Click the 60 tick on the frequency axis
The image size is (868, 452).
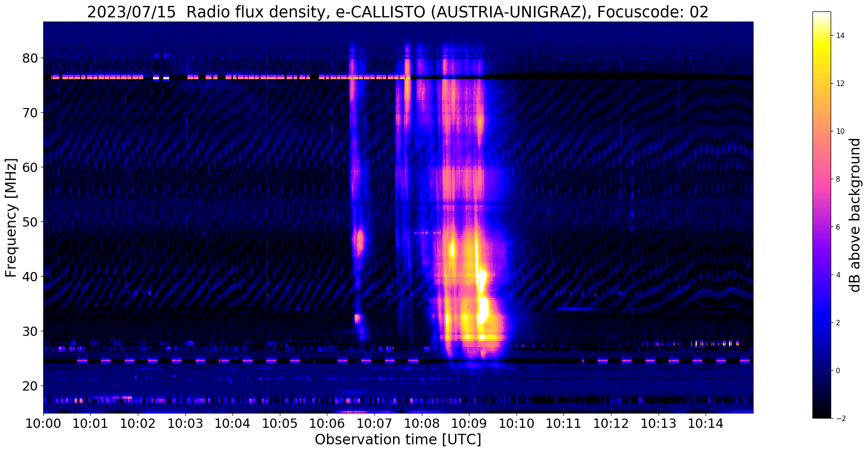[x=30, y=167]
